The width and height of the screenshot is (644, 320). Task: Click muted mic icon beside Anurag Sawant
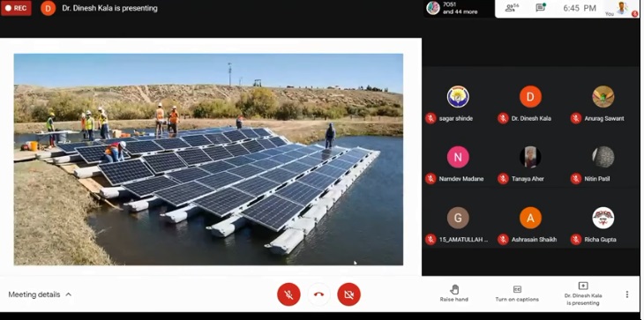pos(576,118)
